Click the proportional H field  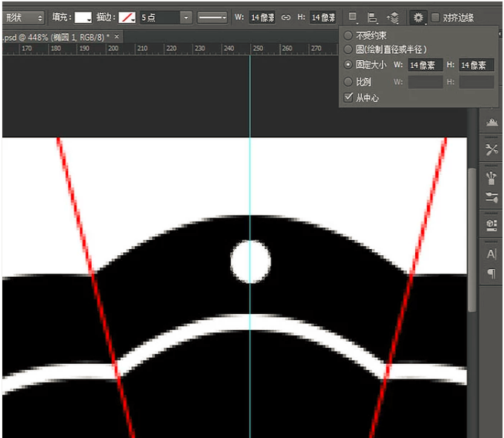tap(476, 82)
